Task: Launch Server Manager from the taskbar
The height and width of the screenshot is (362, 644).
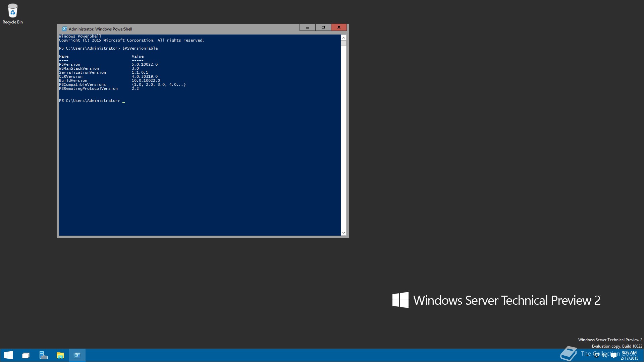Action: coord(43,355)
